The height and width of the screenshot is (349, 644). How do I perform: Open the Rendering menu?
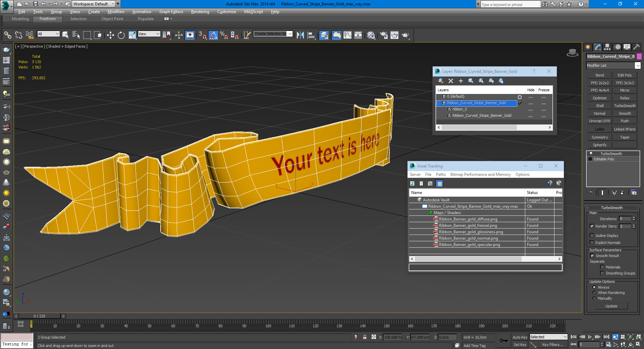[200, 12]
